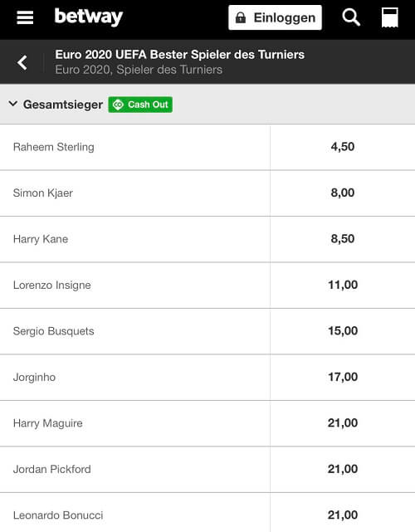This screenshot has width=415, height=532.
Task: Select Lorenzo Insigne odds 11,00
Action: tap(343, 285)
